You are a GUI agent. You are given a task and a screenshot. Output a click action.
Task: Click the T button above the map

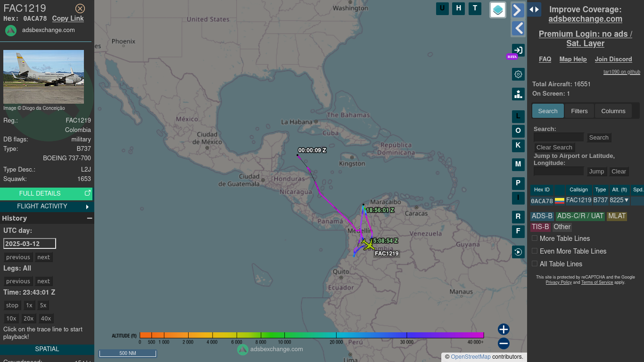[x=475, y=8]
